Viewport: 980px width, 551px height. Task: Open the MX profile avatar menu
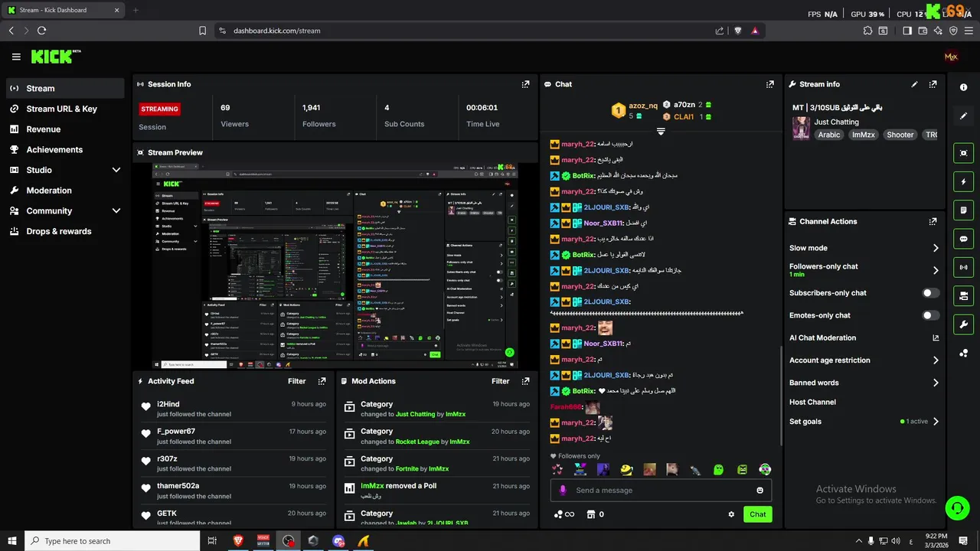coord(951,57)
